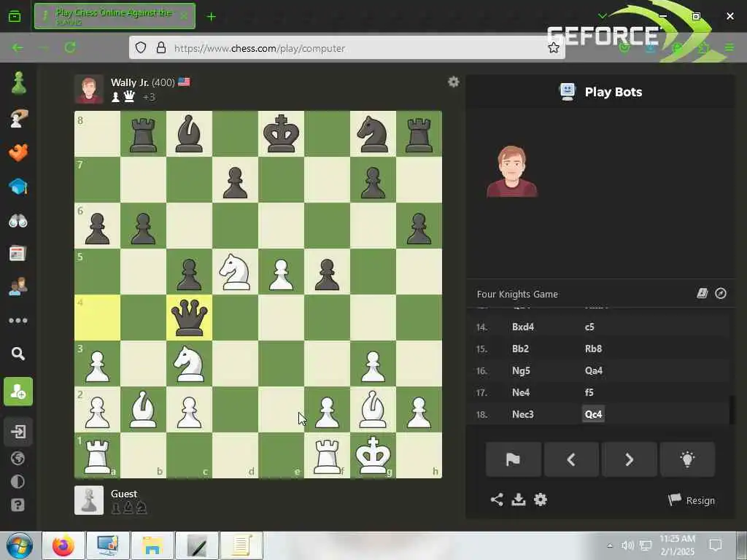Image resolution: width=747 pixels, height=560 pixels.
Task: Select move 14 c5 in move list
Action: coord(589,327)
